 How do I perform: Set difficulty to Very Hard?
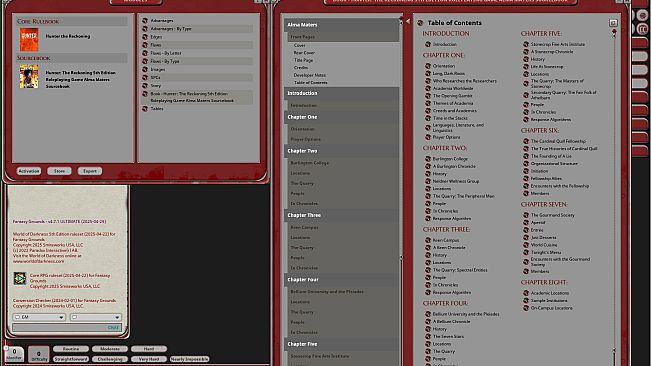149,359
